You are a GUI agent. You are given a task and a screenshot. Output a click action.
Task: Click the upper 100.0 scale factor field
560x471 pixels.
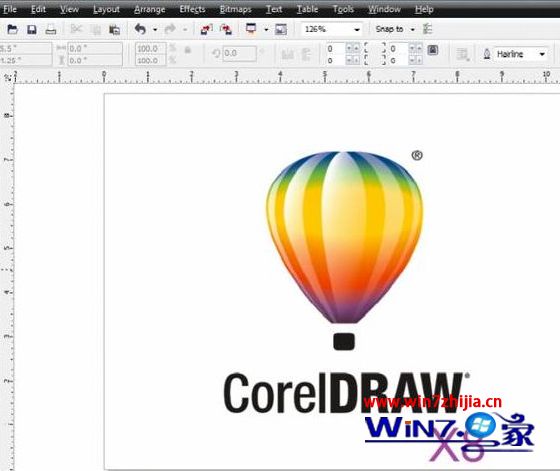pyautogui.click(x=150, y=48)
